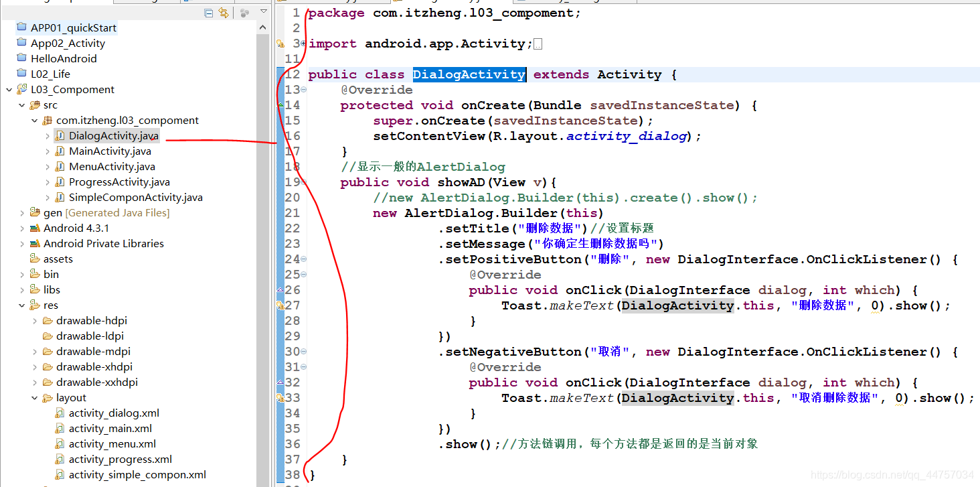Click the Java file icon of ProgressActivity.java
The width and height of the screenshot is (980, 487).
(x=60, y=182)
